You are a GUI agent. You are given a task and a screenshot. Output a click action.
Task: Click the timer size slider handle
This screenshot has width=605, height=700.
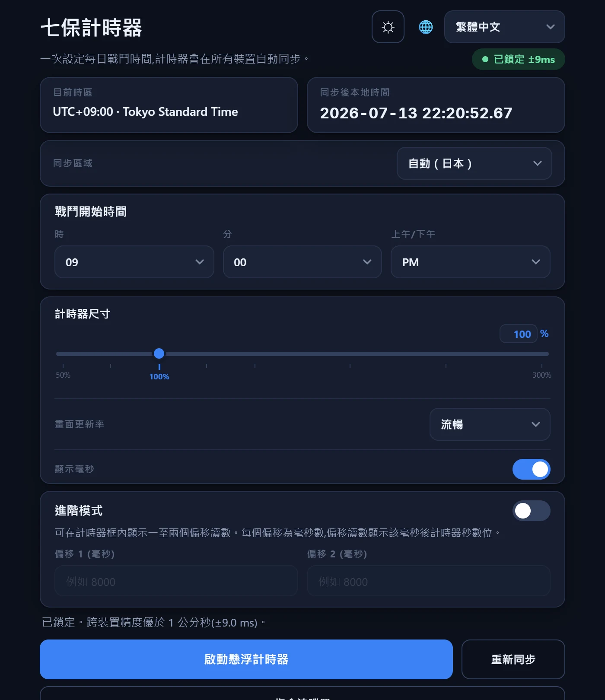click(159, 353)
